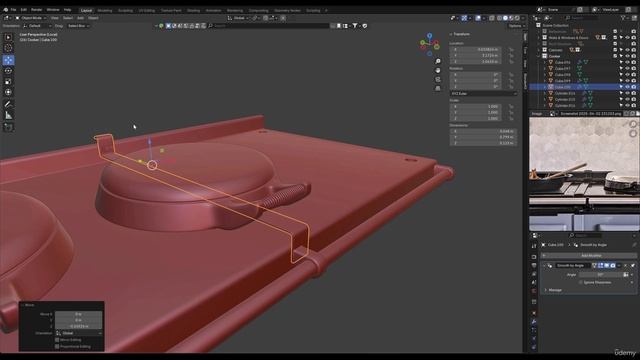This screenshot has height=360, width=640.
Task: Click the reference image in Image editor
Action: 584,174
